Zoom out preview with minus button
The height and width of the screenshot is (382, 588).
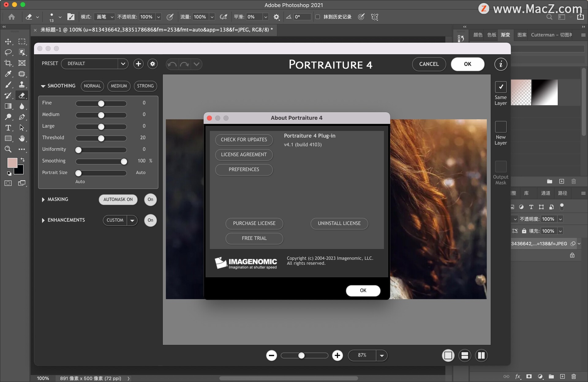pyautogui.click(x=271, y=355)
